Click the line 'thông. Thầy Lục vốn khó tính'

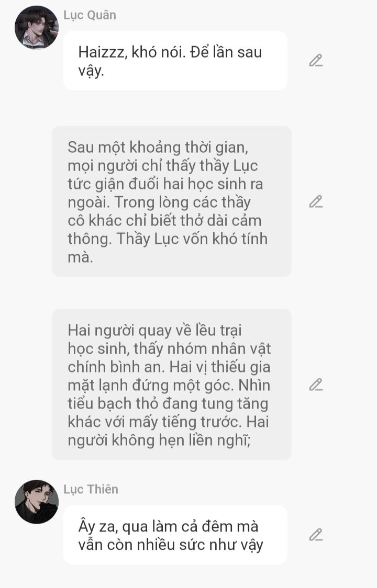point(168,239)
